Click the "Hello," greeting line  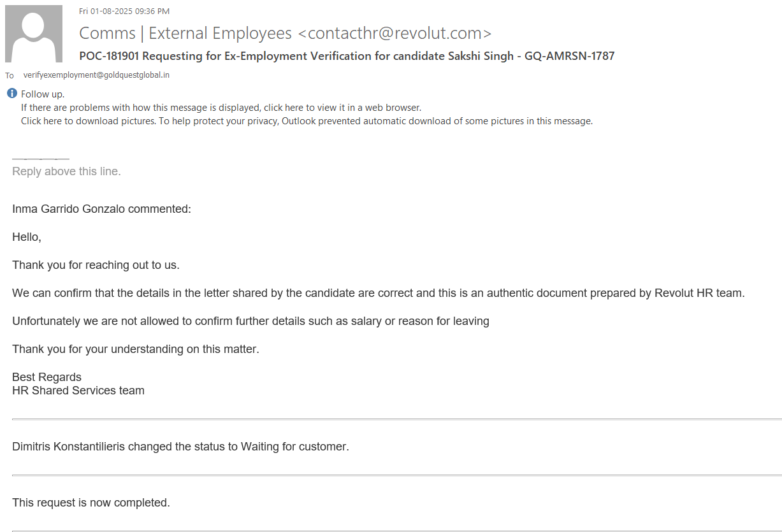(27, 237)
